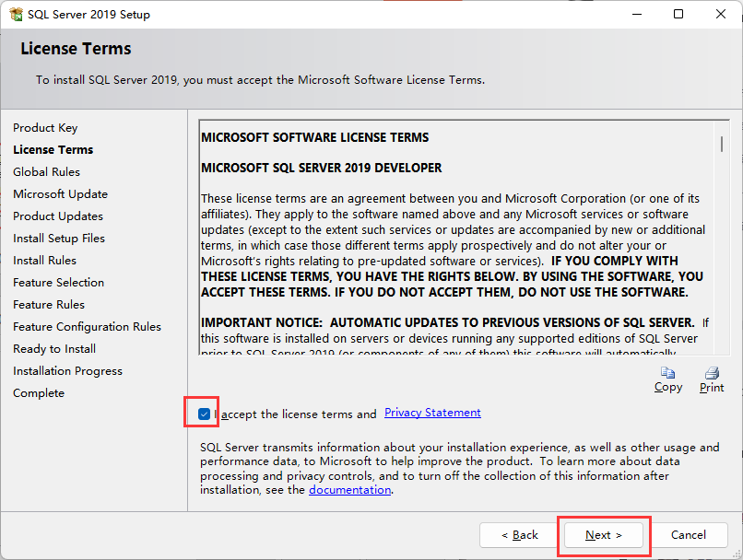Viewport: 743px width, 560px height.
Task: Click the license text scrollbar thumb
Action: tap(721, 145)
